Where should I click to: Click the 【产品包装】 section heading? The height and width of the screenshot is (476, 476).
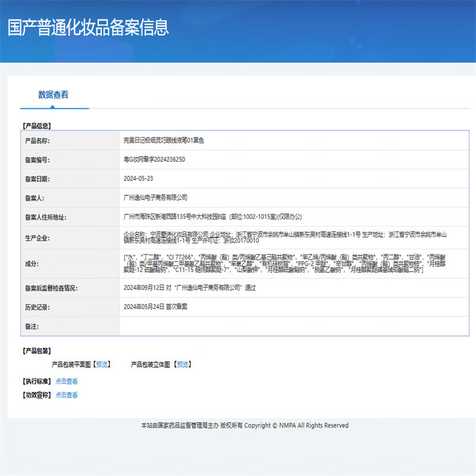tap(37, 350)
